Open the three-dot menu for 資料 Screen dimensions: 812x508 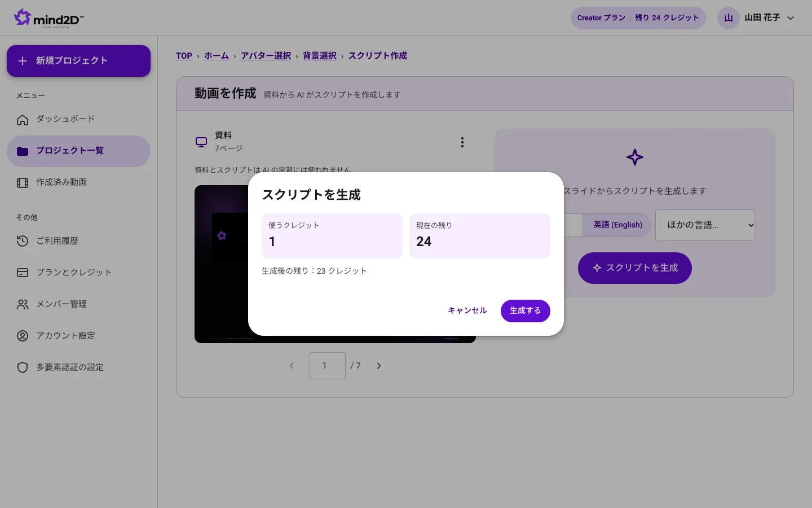(x=462, y=142)
